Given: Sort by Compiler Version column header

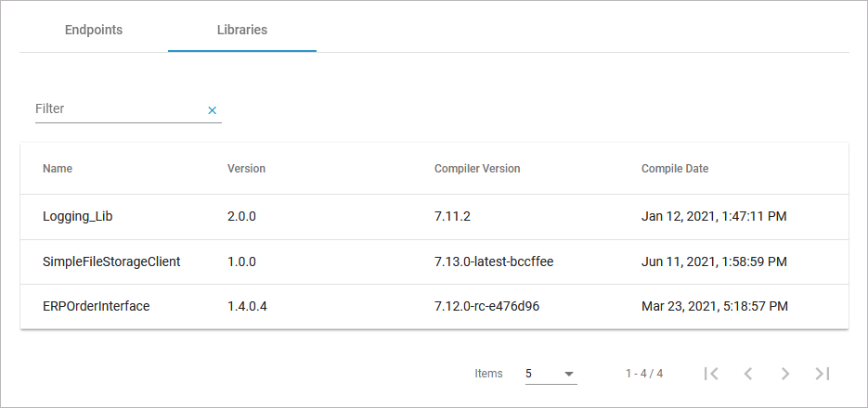Looking at the screenshot, I should 477,169.
